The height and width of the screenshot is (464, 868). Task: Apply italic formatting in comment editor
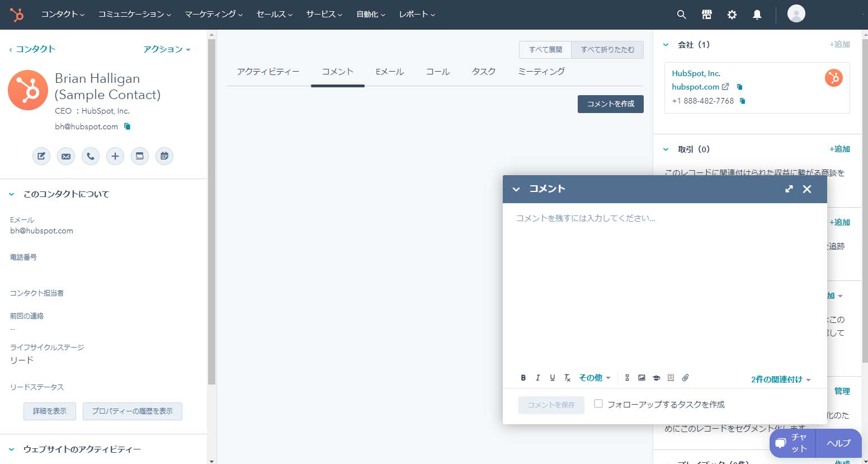point(538,378)
